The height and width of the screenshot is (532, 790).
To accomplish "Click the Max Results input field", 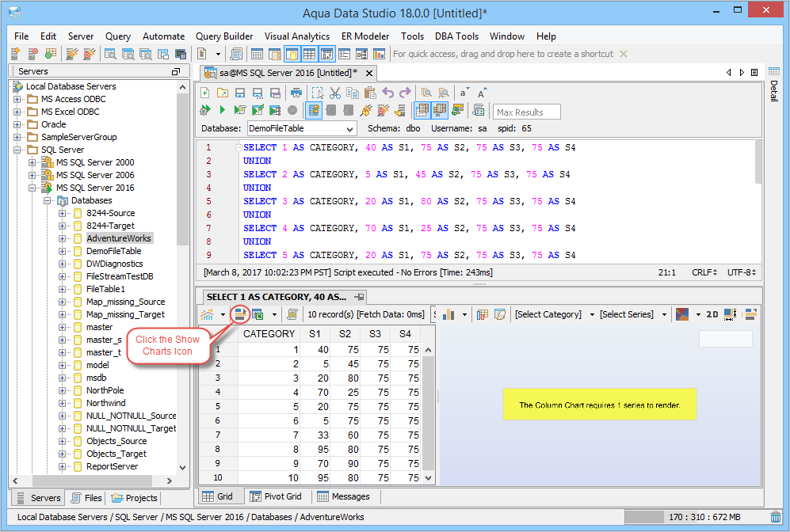I will point(526,112).
